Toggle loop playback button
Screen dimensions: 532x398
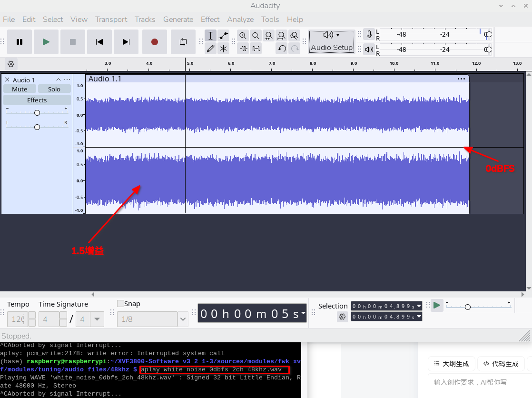point(183,42)
